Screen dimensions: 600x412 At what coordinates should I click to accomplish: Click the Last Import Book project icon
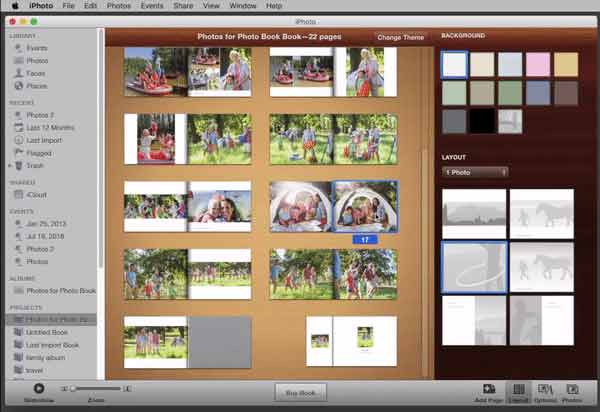[18, 345]
